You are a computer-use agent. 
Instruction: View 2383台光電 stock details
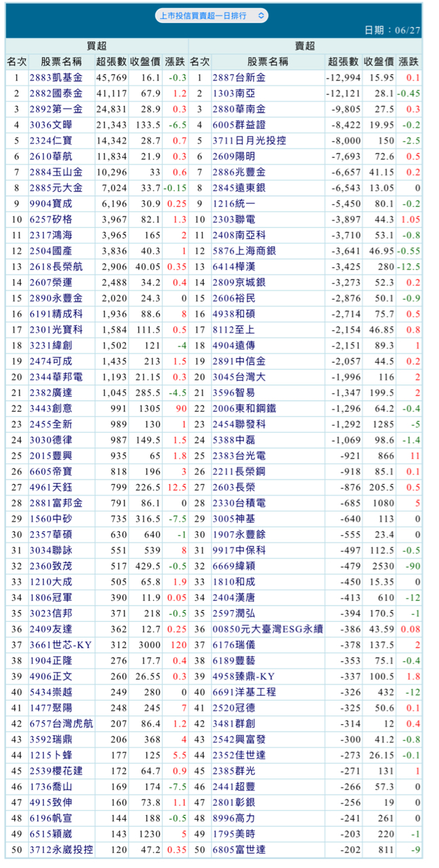click(239, 455)
